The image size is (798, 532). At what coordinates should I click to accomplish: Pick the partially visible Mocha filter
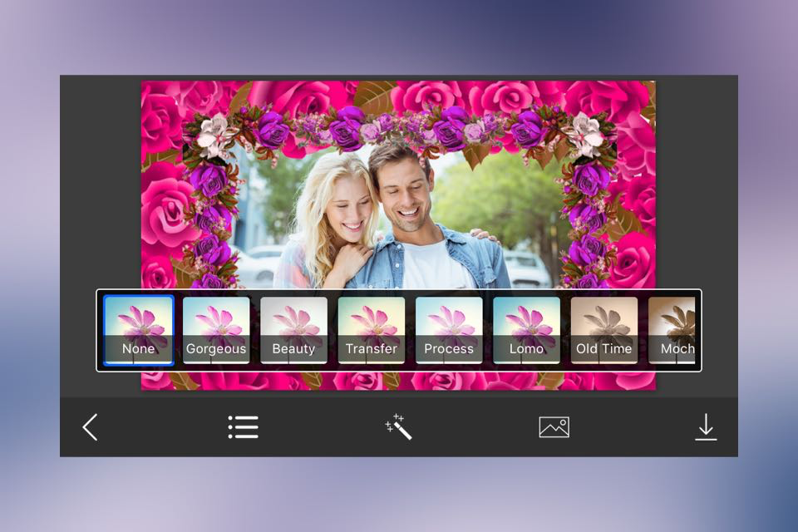pyautogui.click(x=672, y=330)
